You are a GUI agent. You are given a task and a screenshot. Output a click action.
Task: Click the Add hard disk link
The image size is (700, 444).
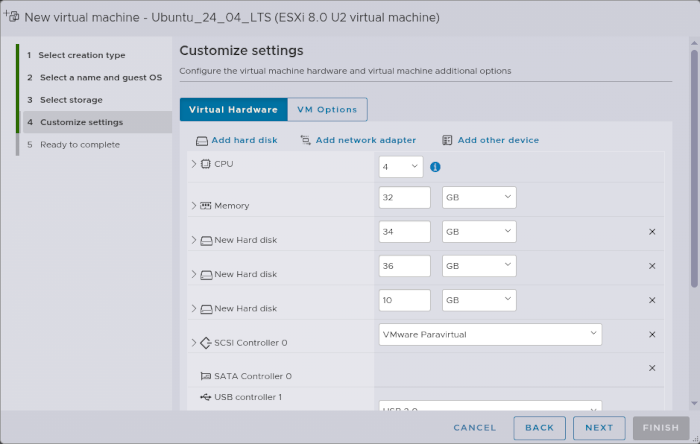[244, 140]
